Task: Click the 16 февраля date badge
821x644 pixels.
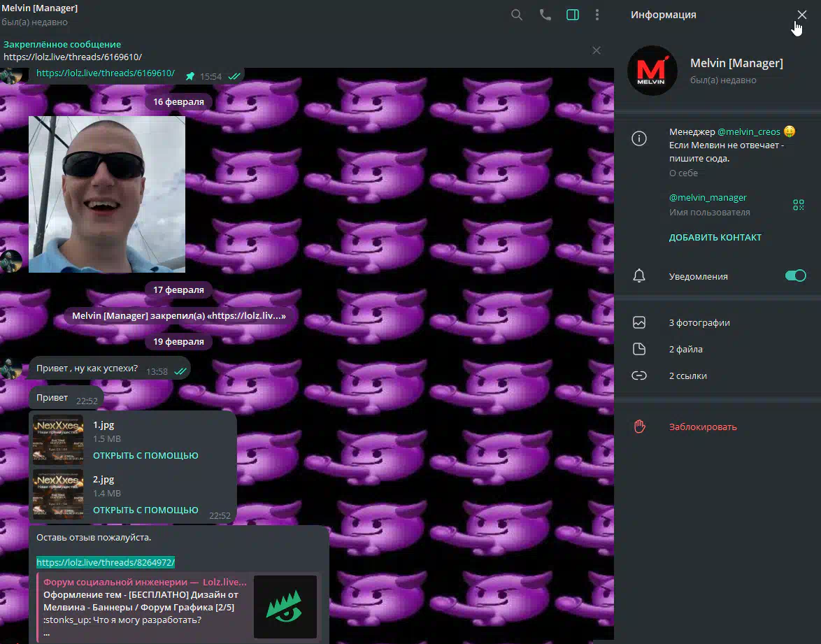Action: [178, 101]
